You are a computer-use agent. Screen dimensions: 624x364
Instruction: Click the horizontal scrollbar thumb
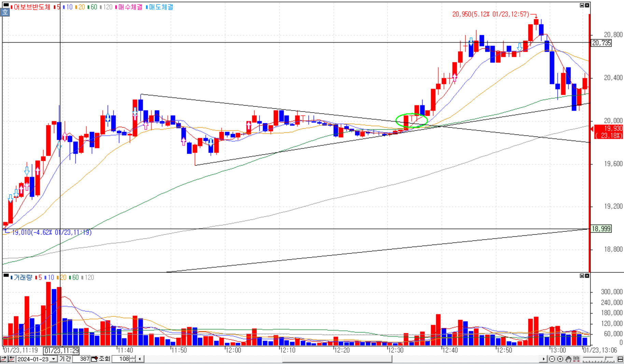coord(337,359)
